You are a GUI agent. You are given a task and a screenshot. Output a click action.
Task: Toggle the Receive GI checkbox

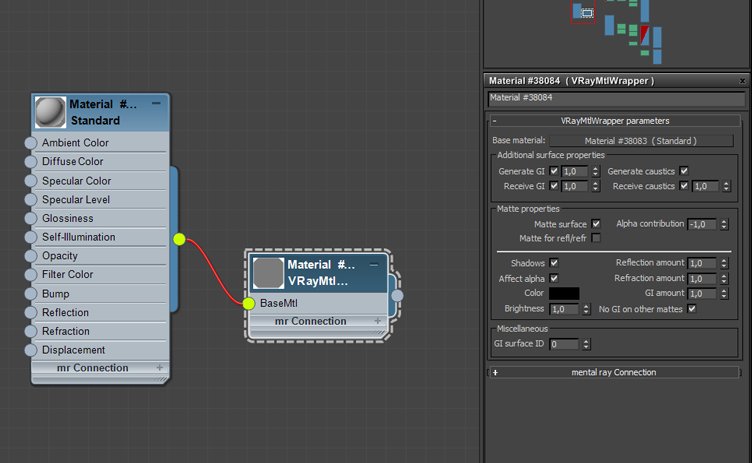(x=554, y=186)
